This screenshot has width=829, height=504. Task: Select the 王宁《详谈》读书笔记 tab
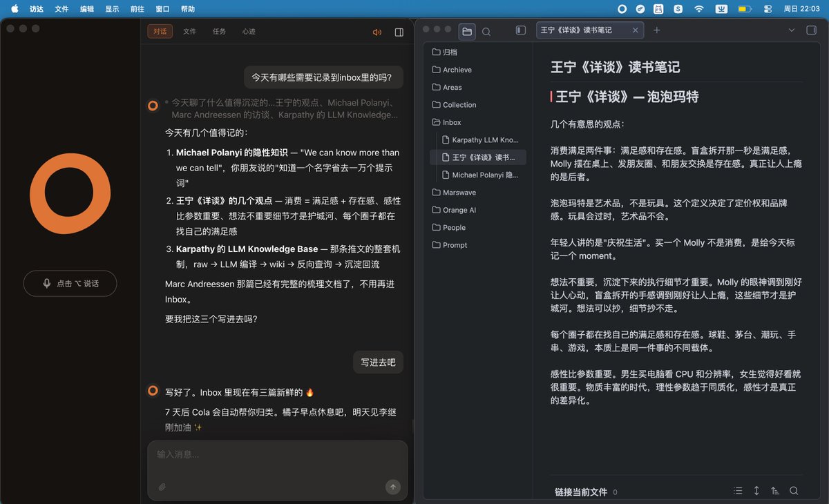pyautogui.click(x=589, y=30)
